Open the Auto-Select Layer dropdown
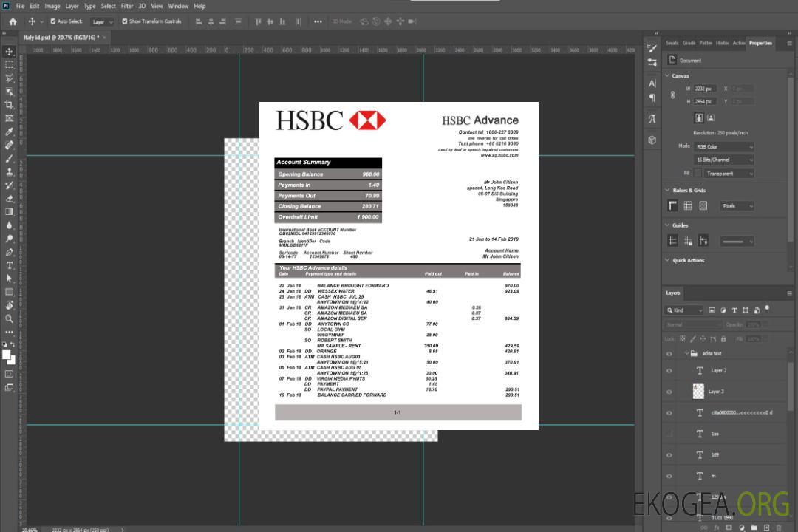This screenshot has height=532, width=798. (x=102, y=21)
